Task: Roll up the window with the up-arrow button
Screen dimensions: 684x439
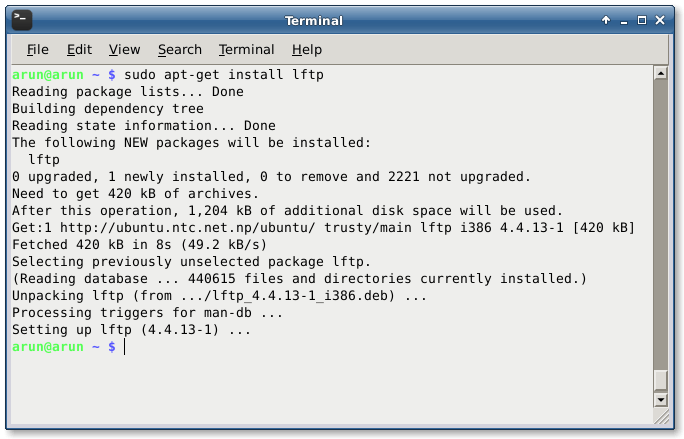Action: [606, 20]
